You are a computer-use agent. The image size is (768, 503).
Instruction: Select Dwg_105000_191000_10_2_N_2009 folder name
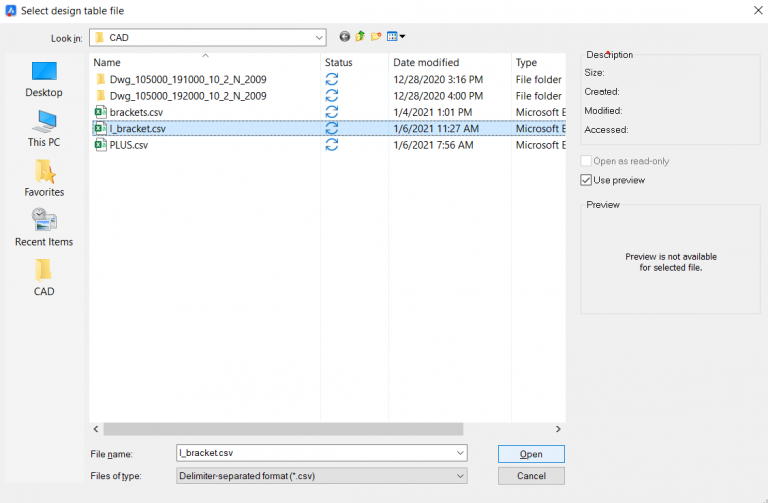[188, 79]
